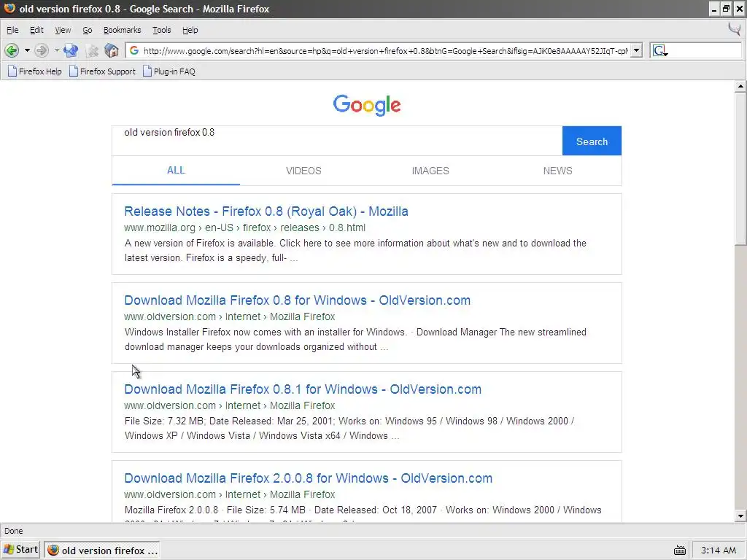Open the Go menu
Viewport: 747px width, 560px height.
pos(88,30)
